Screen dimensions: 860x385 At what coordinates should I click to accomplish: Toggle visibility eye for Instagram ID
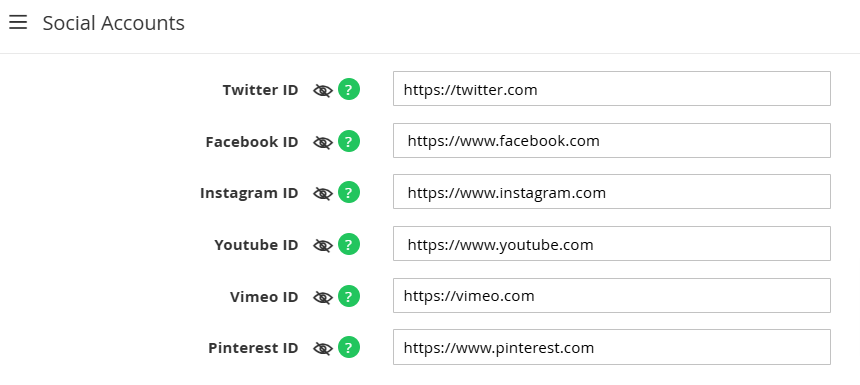pos(323,194)
